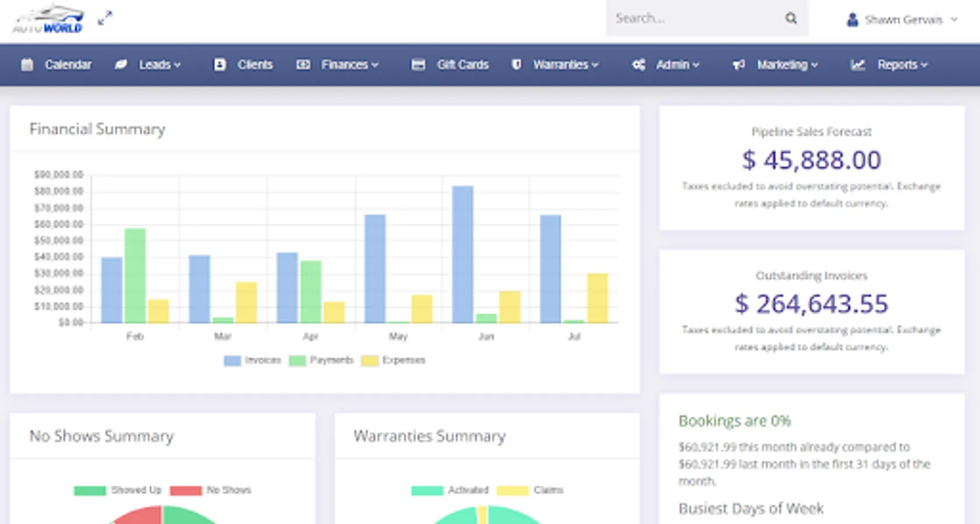The height and width of the screenshot is (524, 980).
Task: Click the $90,000.00 y-axis label
Action: pyautogui.click(x=58, y=175)
